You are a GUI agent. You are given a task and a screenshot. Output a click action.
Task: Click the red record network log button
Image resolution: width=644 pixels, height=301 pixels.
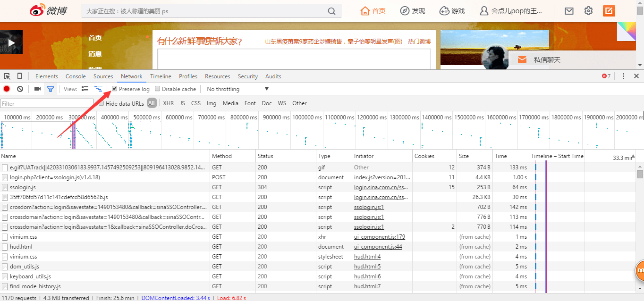[x=7, y=89]
